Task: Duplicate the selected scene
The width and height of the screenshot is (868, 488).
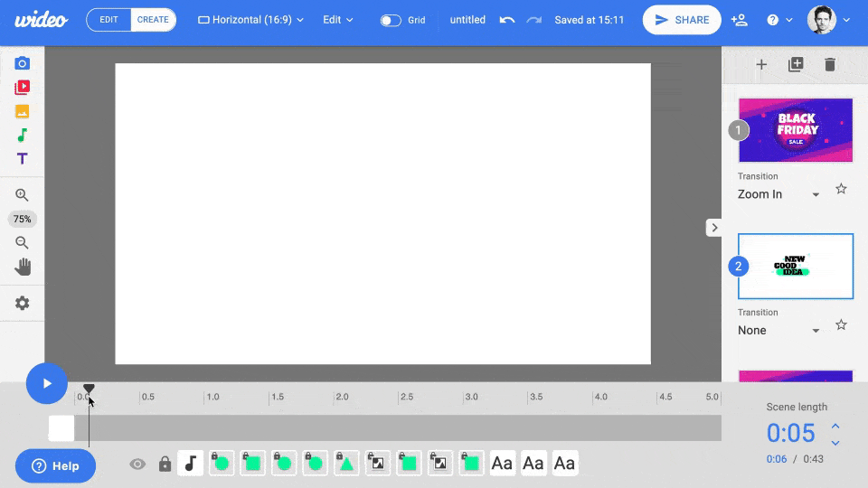Action: pos(796,65)
